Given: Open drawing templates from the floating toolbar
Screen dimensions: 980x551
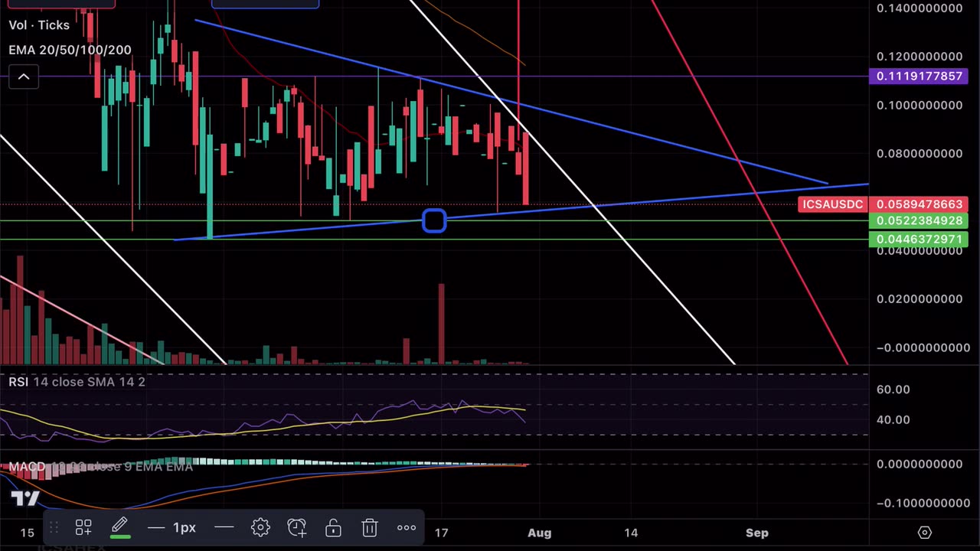Looking at the screenshot, I should (83, 527).
